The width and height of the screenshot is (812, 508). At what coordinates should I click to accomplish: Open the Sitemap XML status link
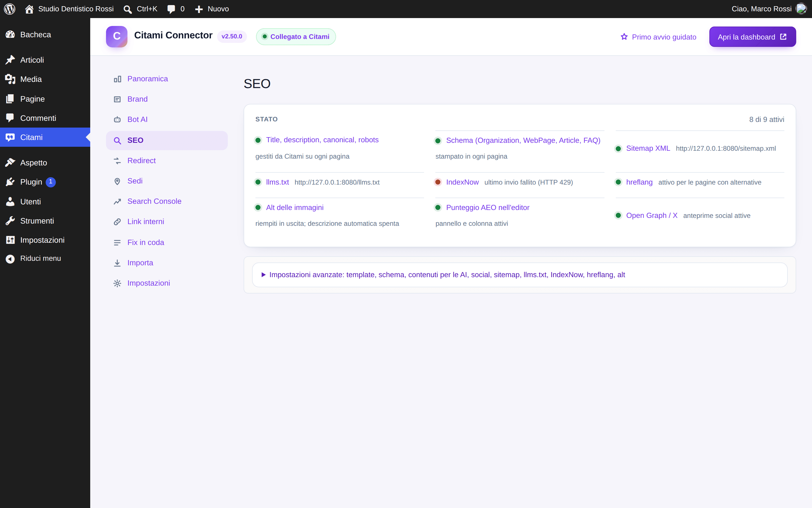click(x=648, y=148)
